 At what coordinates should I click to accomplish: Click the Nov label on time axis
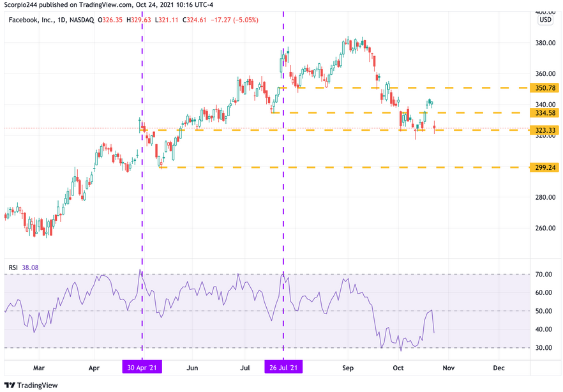[x=449, y=368]
